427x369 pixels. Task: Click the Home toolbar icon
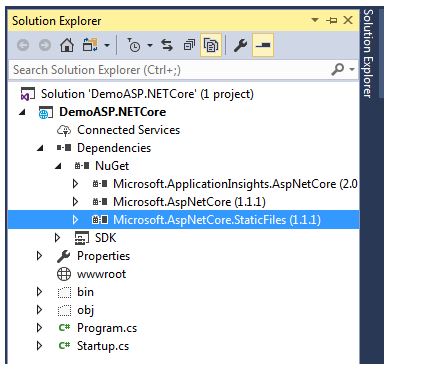pyautogui.click(x=67, y=45)
